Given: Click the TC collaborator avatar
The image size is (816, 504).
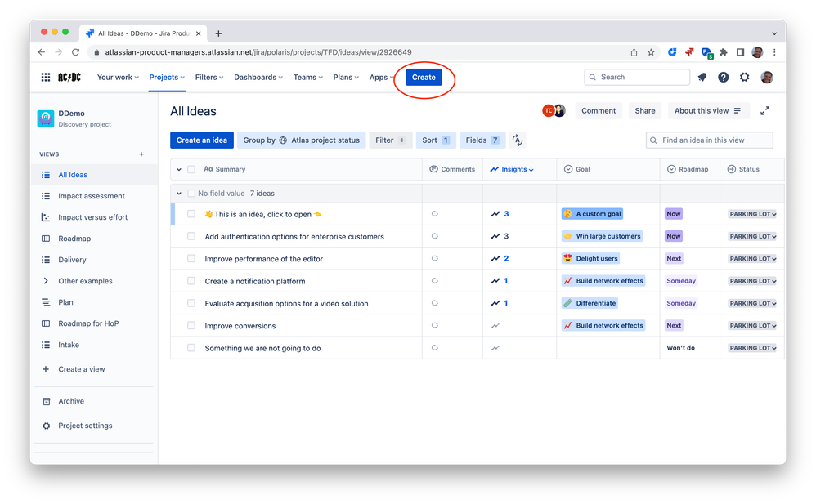Looking at the screenshot, I should 548,111.
